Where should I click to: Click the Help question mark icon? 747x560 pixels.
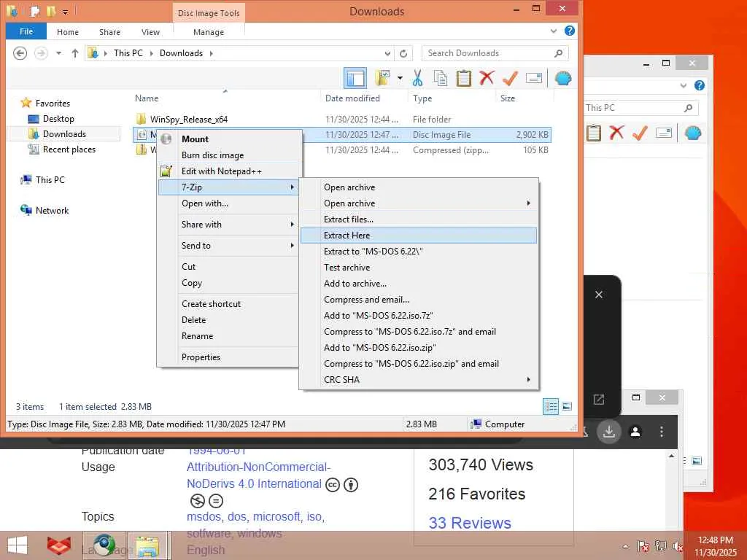(x=569, y=31)
